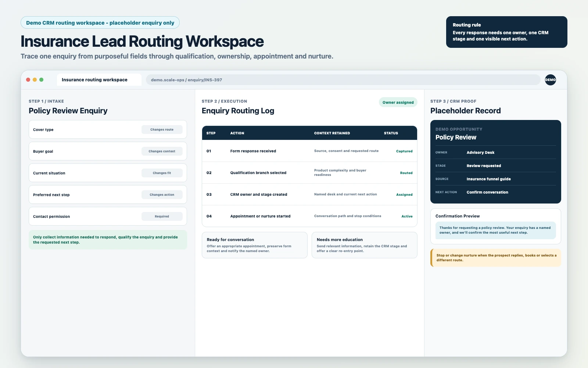Screen dimensions: 588x368
Task: Click the Enquiry Routing Log heading
Action: [x=238, y=111]
